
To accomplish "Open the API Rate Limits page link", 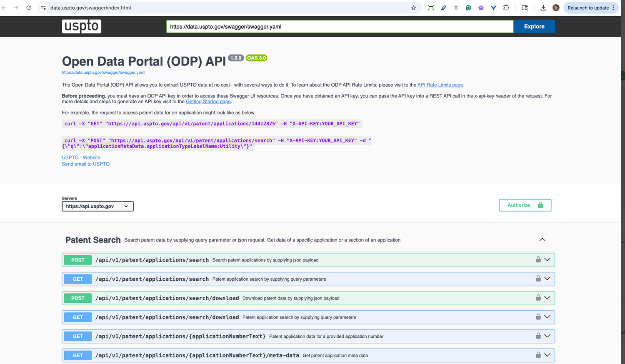I will tap(440, 85).
